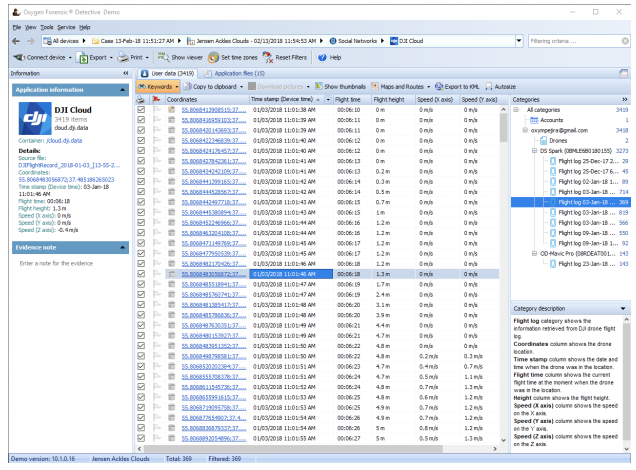Screen dimensions: 636x470
Task: Open Category description dropdown arrow
Action: [x=623, y=309]
